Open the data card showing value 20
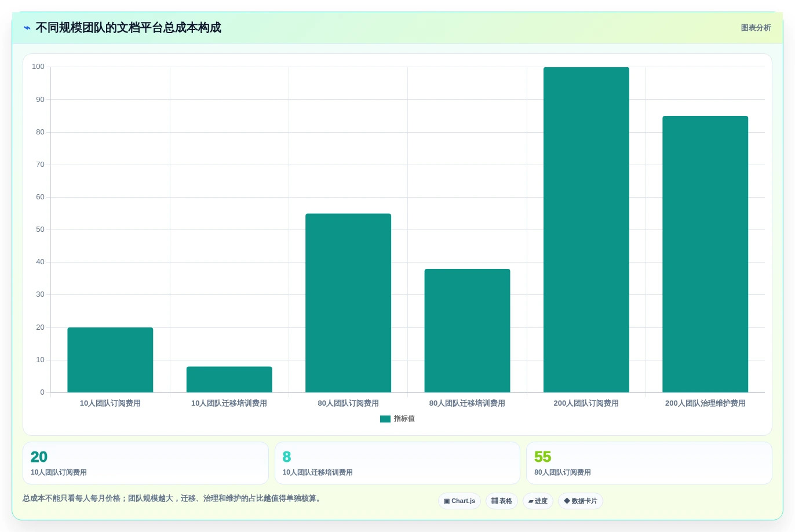Screen dimensions: 795x532 pyautogui.click(x=145, y=463)
